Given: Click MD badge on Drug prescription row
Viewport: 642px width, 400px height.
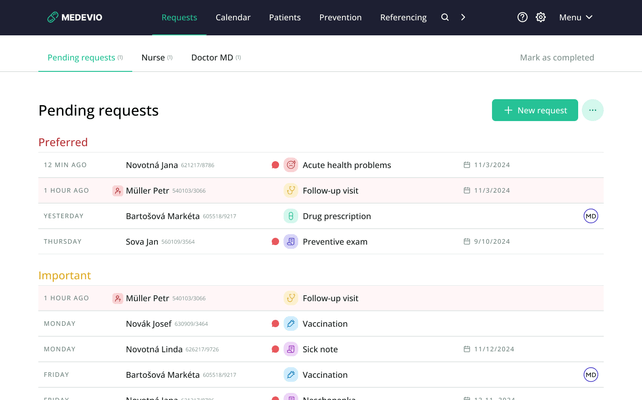Looking at the screenshot, I should coord(590,216).
